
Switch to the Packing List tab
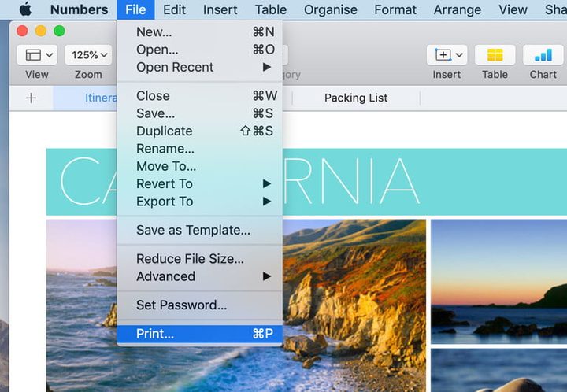tap(356, 98)
